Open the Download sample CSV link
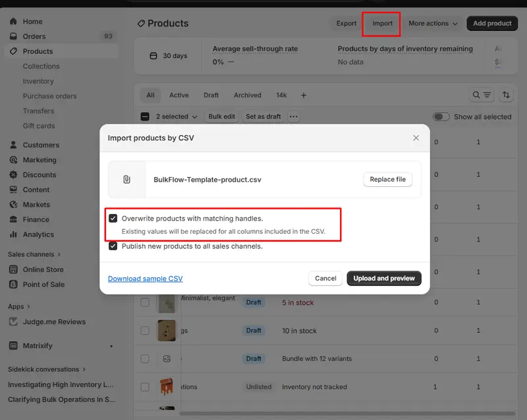Viewport: 527px width, 420px height. 145,278
